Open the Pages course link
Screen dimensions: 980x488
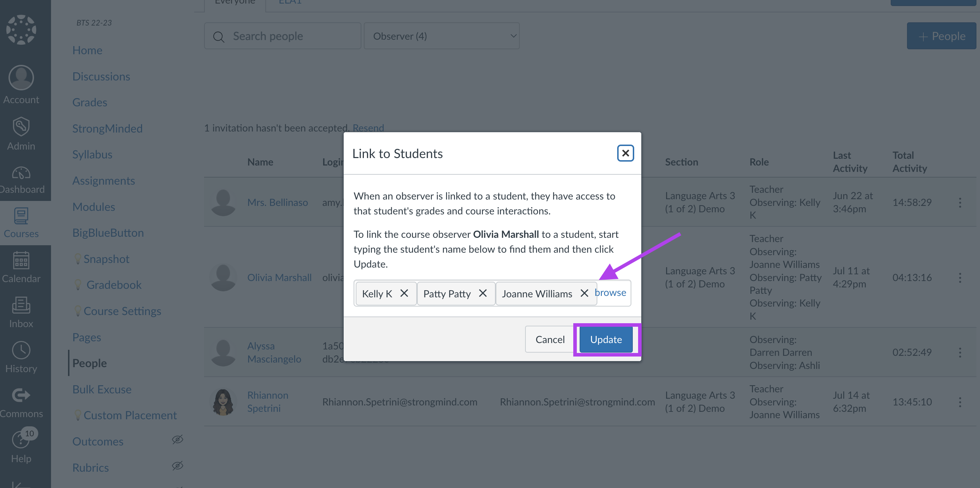click(x=87, y=337)
